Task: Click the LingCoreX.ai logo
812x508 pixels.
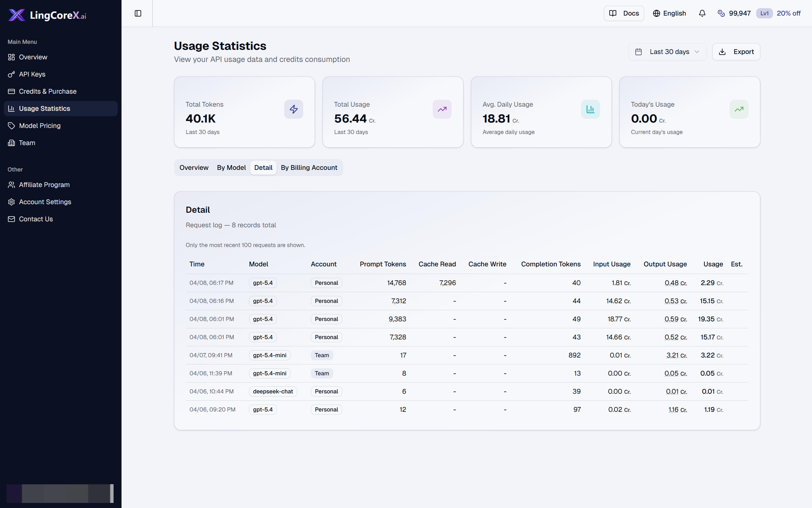Action: [x=47, y=15]
